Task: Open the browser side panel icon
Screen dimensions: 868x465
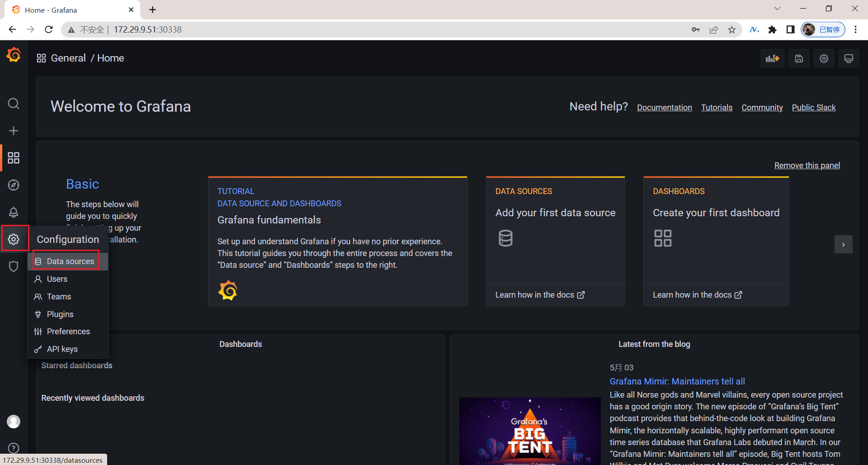Action: (790, 29)
